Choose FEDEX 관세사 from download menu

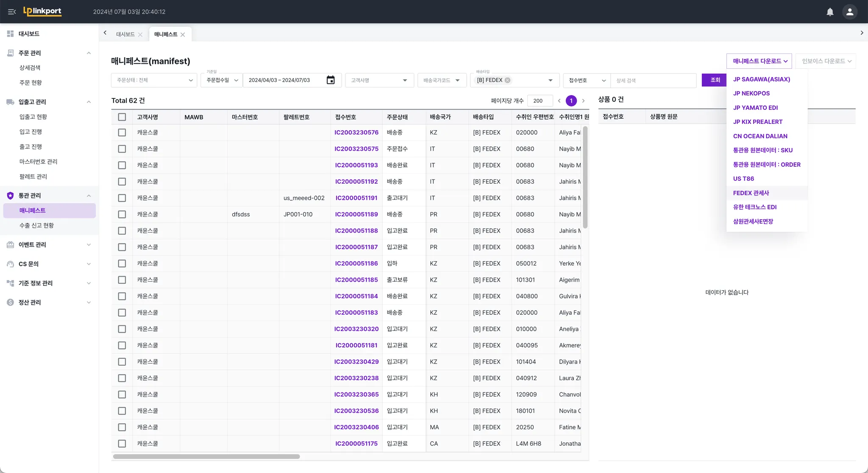coord(751,193)
